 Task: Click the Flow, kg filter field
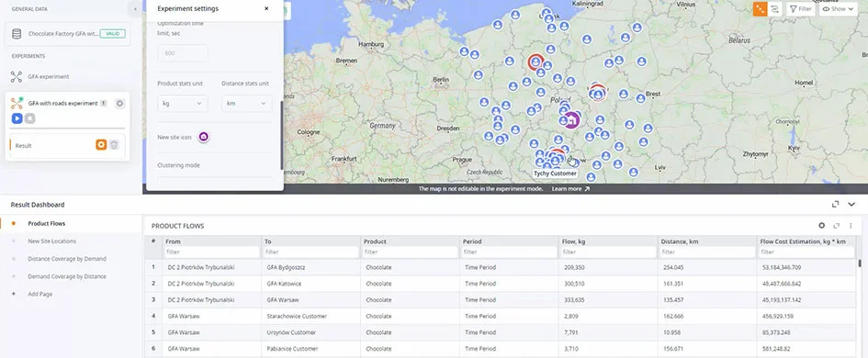coord(608,252)
